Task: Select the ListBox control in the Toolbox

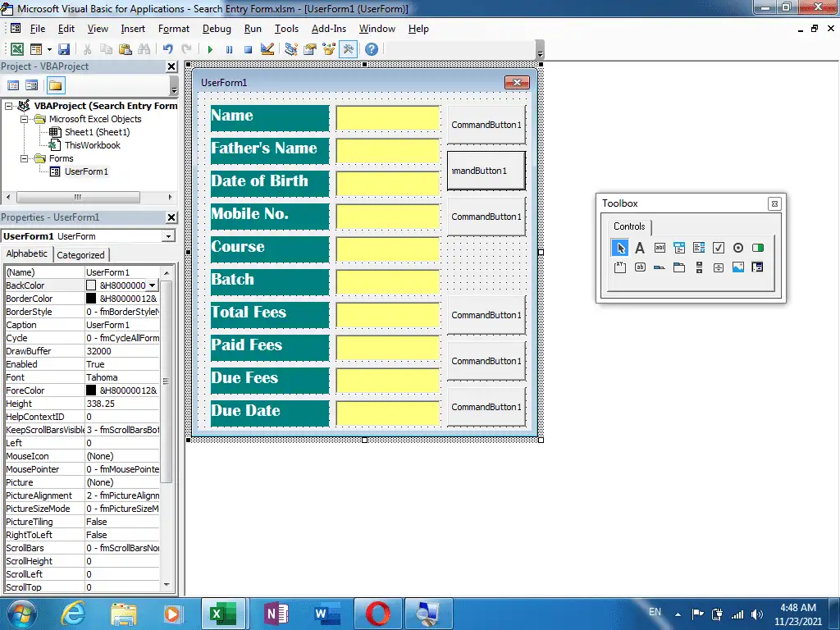Action: 699,248
